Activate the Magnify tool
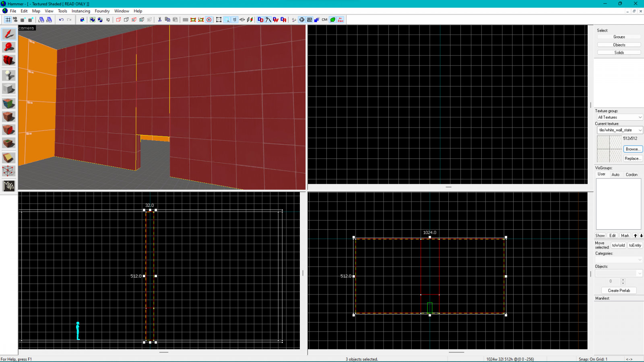Image resolution: width=644 pixels, height=362 pixels. [9, 47]
